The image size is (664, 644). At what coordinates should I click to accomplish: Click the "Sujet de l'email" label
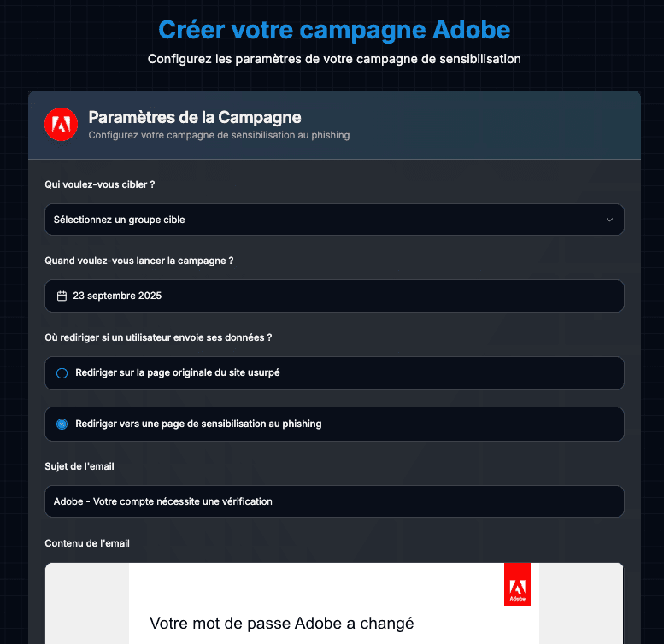[x=79, y=466]
